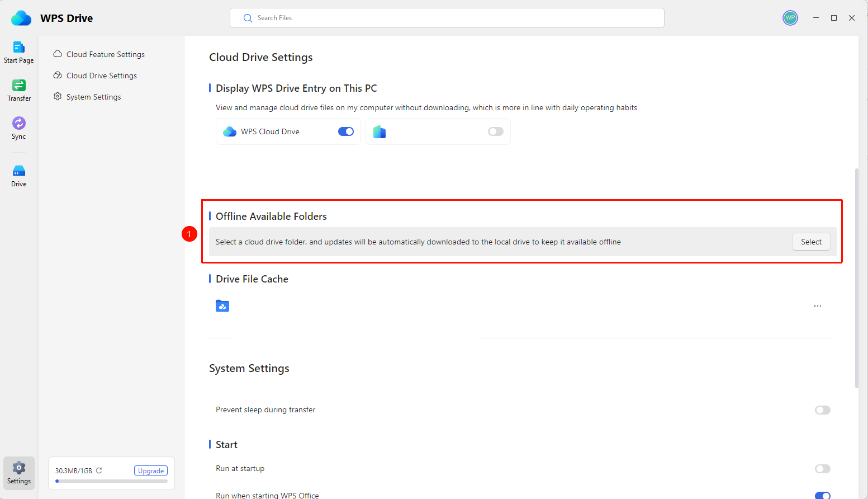
Task: Click the vertical scrollbar
Action: 857,278
